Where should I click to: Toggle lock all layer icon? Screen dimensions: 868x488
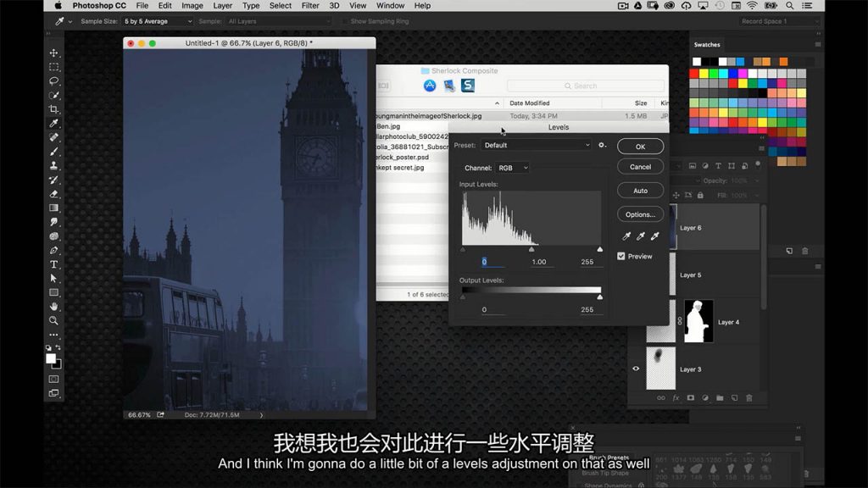point(700,196)
